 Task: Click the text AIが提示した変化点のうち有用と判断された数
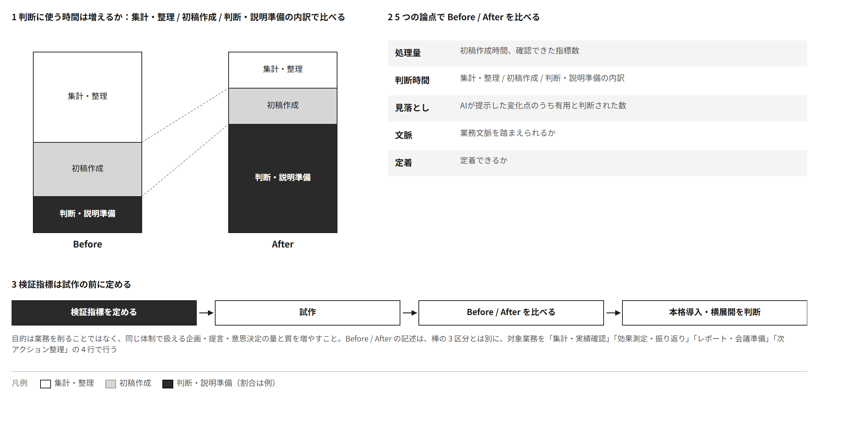pyautogui.click(x=543, y=105)
